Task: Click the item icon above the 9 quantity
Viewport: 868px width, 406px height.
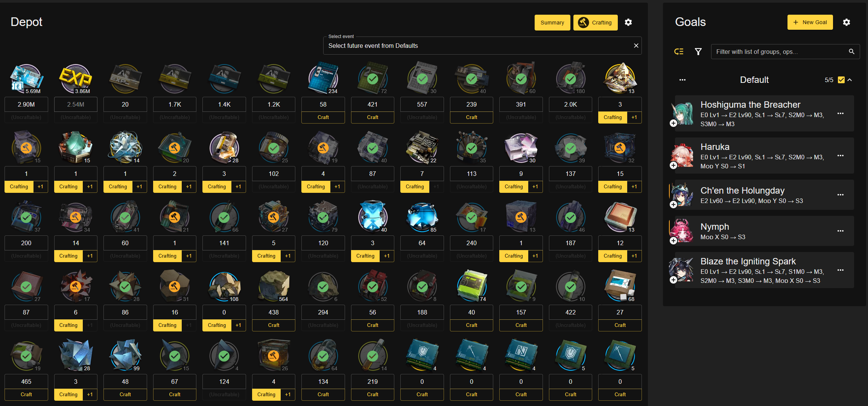Action: pos(521,148)
